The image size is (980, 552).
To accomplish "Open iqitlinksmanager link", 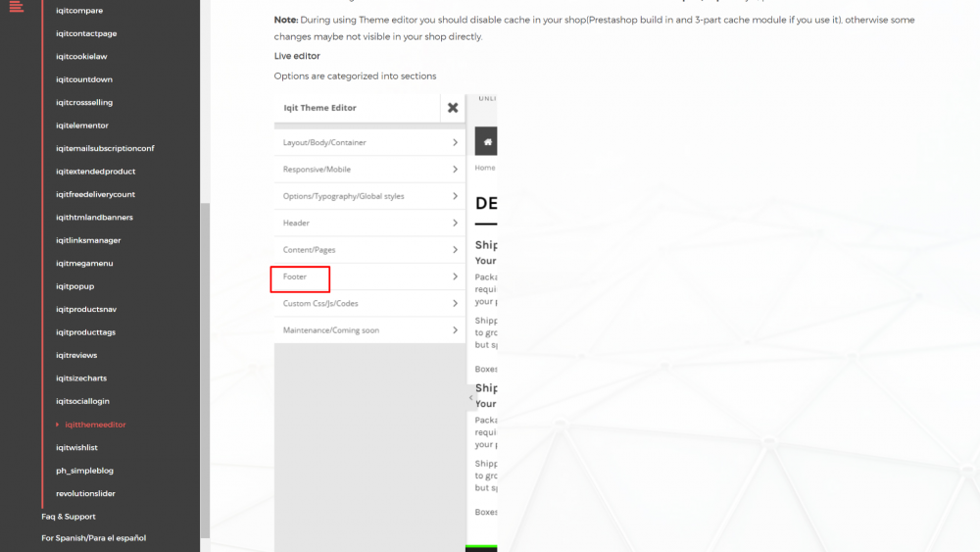I will point(88,240).
